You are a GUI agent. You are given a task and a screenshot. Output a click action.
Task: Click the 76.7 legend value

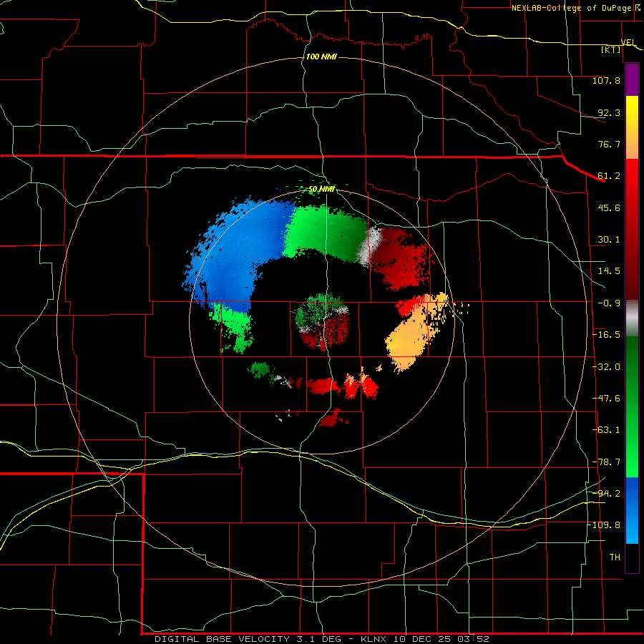point(609,144)
